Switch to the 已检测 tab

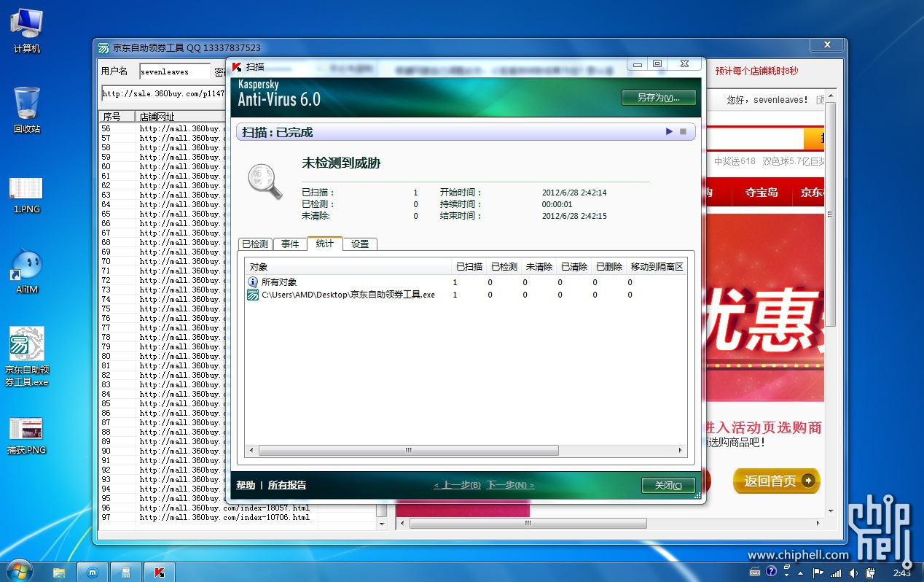coord(255,244)
